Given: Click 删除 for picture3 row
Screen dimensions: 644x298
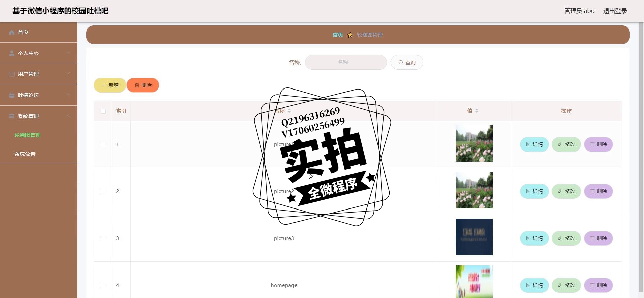Looking at the screenshot, I should point(599,238).
